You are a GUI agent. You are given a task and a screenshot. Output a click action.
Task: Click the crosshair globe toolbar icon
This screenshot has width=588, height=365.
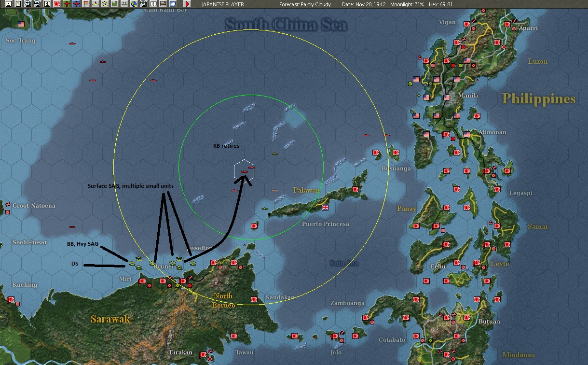click(x=143, y=4)
